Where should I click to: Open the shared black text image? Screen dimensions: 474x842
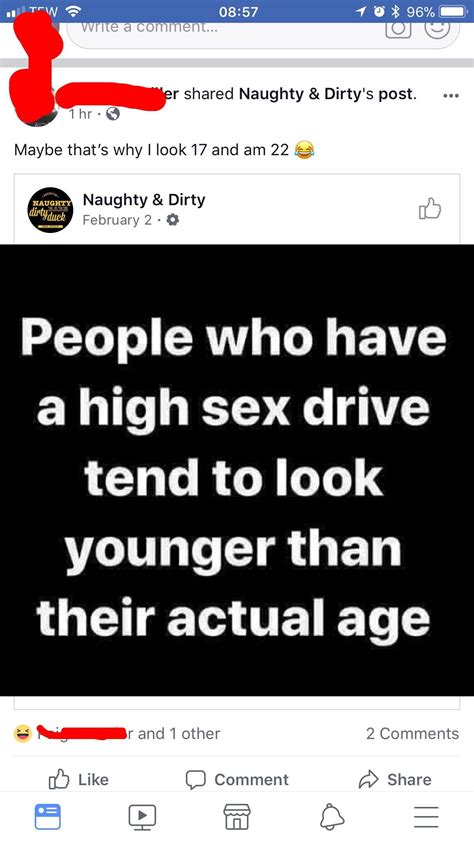click(237, 470)
